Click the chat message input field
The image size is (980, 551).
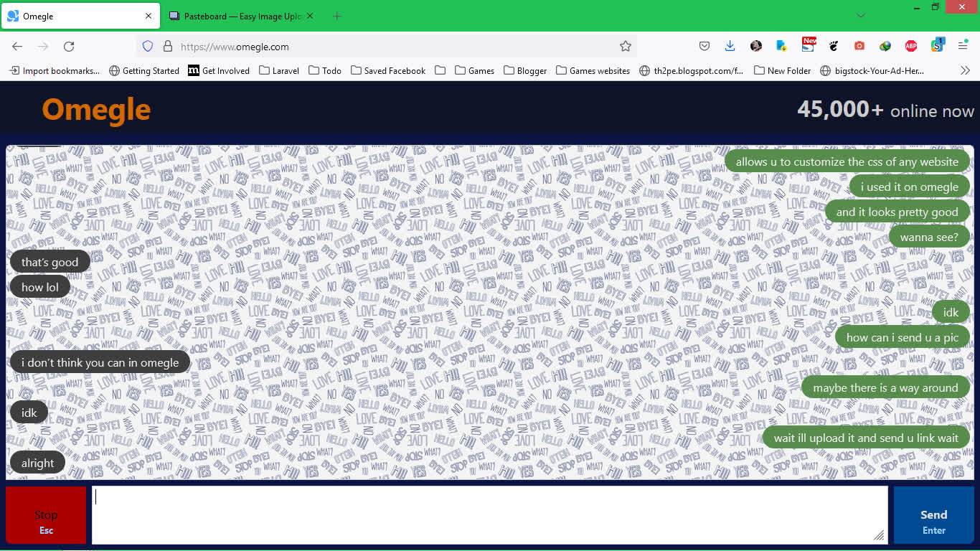click(490, 514)
